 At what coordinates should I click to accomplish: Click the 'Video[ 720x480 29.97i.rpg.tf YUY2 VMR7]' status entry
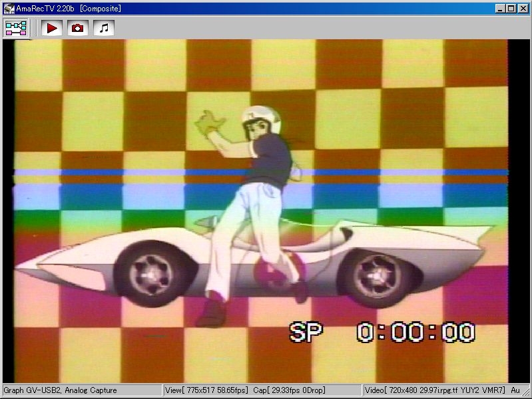[435, 390]
